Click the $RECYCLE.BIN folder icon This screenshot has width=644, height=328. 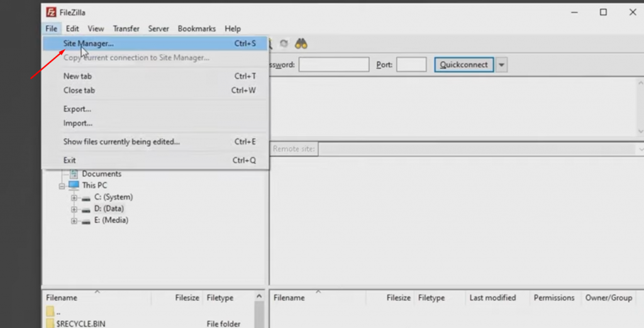click(50, 324)
